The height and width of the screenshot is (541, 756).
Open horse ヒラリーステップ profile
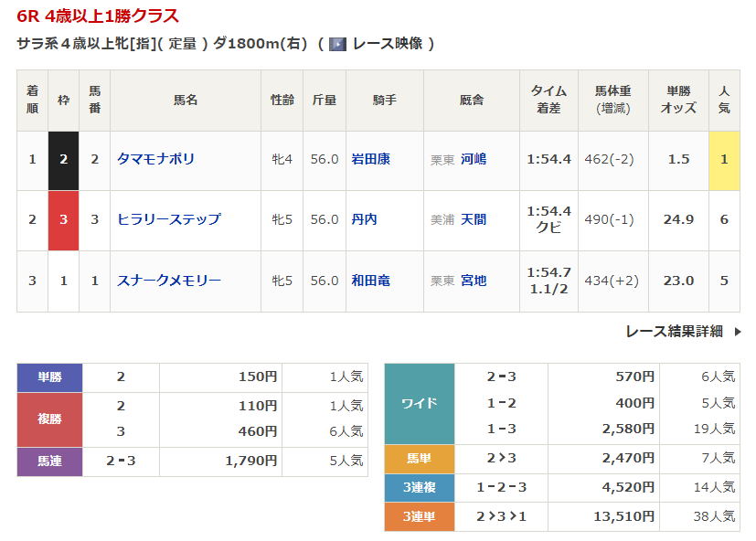click(168, 219)
